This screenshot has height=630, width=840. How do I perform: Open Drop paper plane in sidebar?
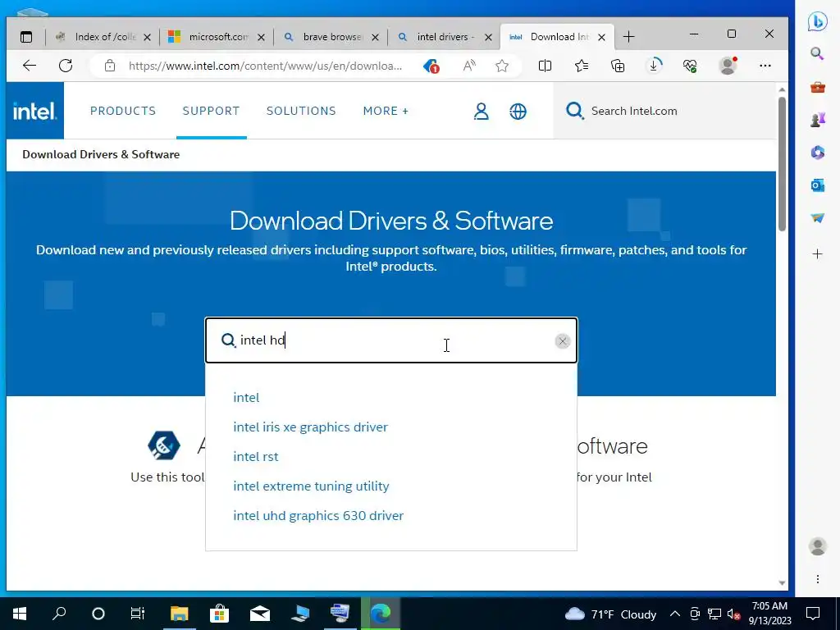pyautogui.click(x=818, y=218)
